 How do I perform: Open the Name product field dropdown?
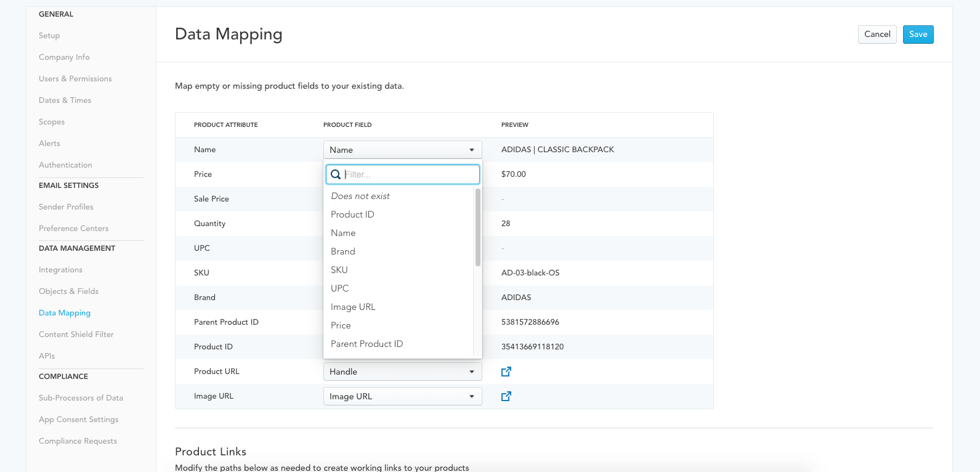[x=402, y=150]
